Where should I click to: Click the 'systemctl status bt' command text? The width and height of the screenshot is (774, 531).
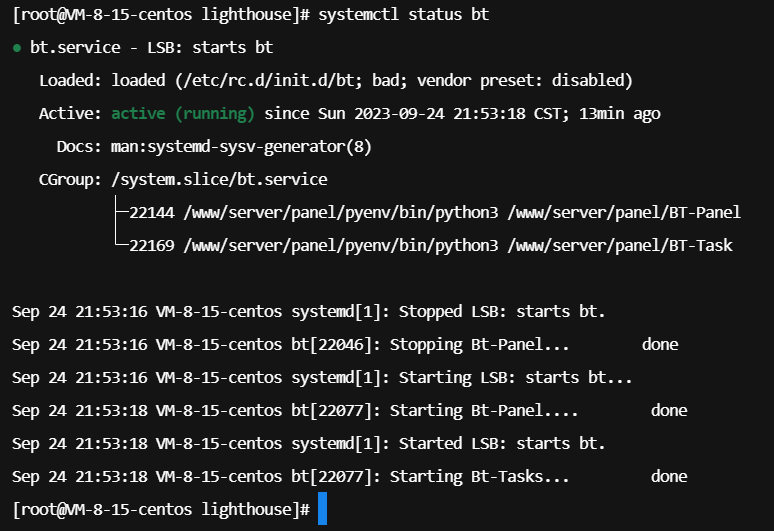[403, 14]
